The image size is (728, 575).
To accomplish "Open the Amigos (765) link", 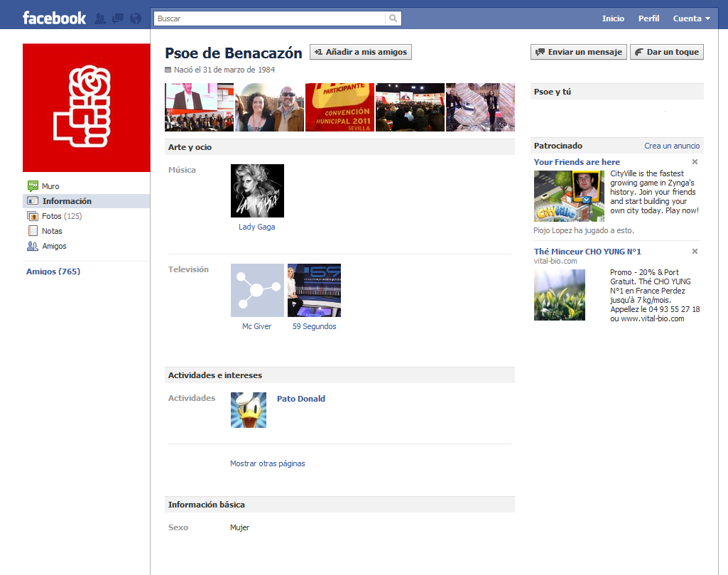I will [53, 272].
